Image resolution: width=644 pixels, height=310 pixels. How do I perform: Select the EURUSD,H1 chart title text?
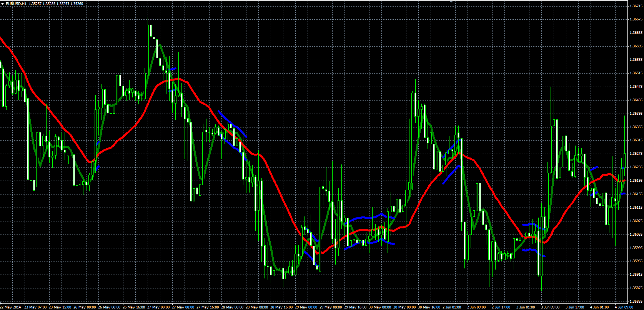coord(16,3)
